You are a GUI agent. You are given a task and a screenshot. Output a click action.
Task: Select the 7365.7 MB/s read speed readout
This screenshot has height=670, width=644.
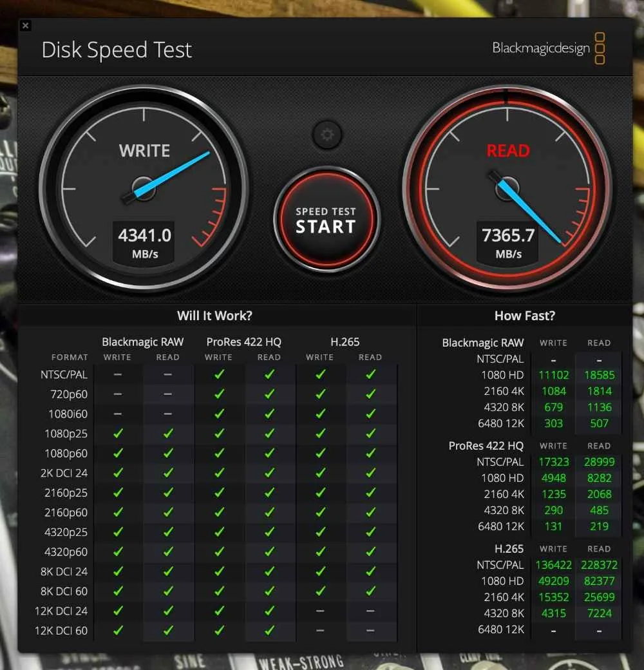(x=508, y=242)
